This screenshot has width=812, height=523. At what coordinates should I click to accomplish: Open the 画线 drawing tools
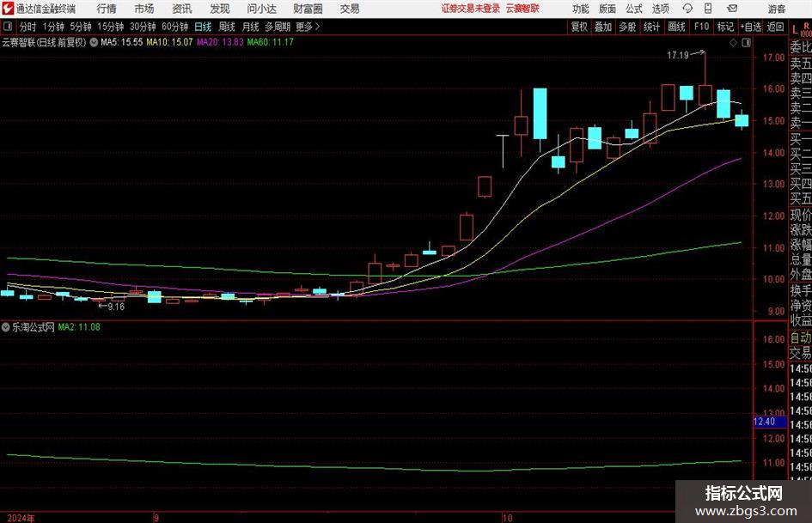[676, 27]
